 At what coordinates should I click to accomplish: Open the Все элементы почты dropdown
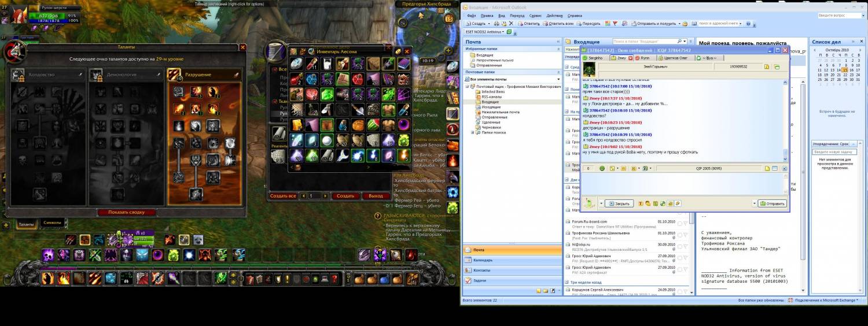point(558,79)
